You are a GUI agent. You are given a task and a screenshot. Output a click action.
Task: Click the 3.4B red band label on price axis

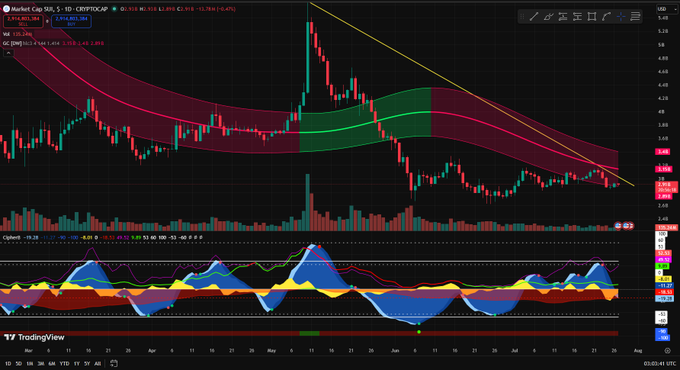(664, 151)
